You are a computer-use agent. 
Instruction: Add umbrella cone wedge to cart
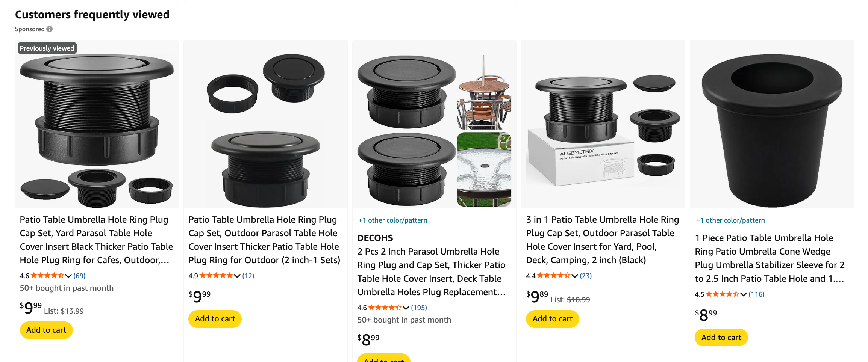[721, 338]
